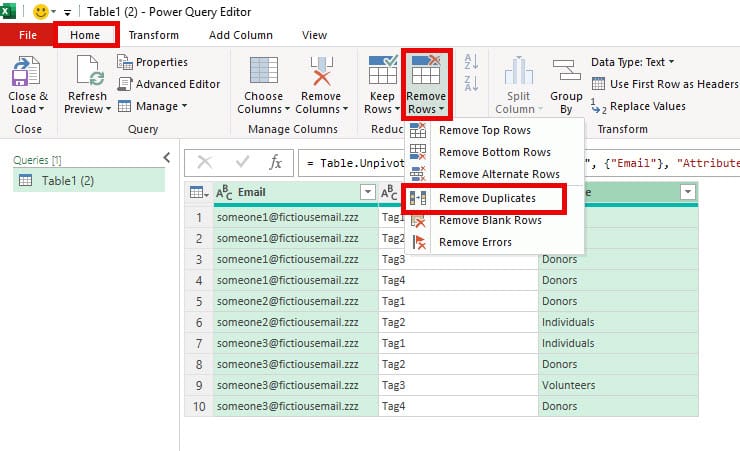Viewport: 740px width, 451px height.
Task: Sort ascending A to Z
Action: (x=471, y=61)
